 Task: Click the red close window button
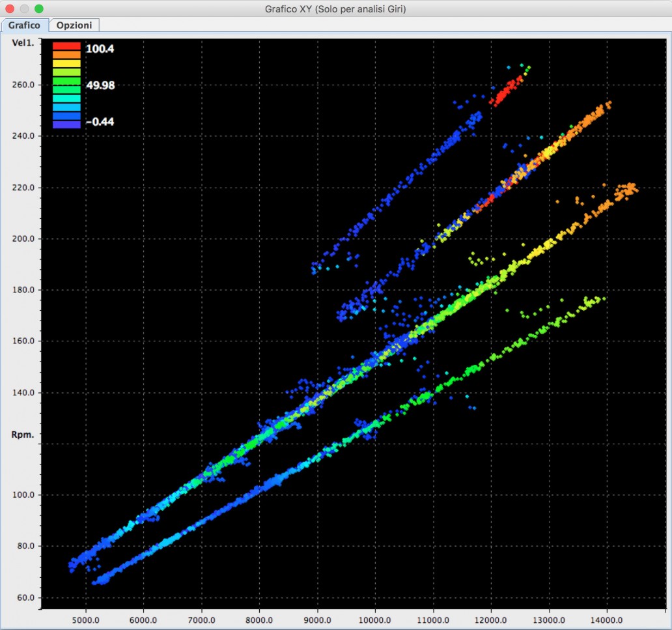[10, 9]
